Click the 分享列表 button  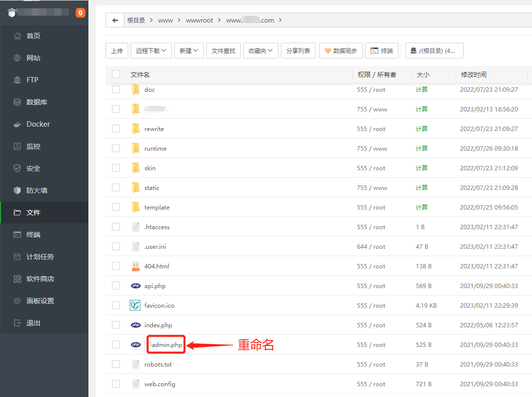(x=298, y=51)
